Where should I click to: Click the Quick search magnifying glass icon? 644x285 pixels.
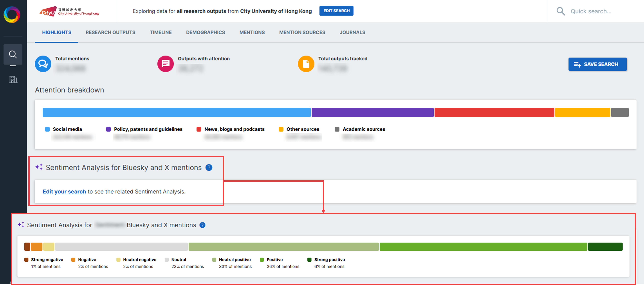coord(561,11)
